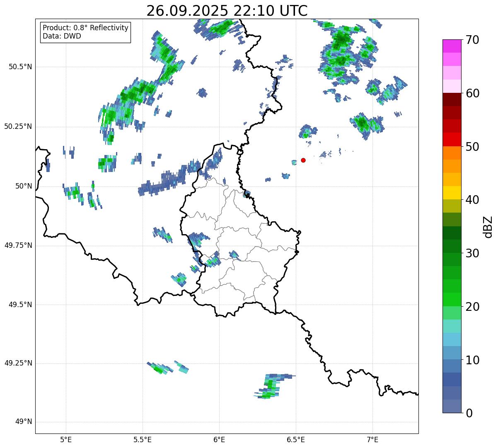The image size is (498, 448).
Task: Click the colorbar tick label '40'
Action: click(x=472, y=200)
